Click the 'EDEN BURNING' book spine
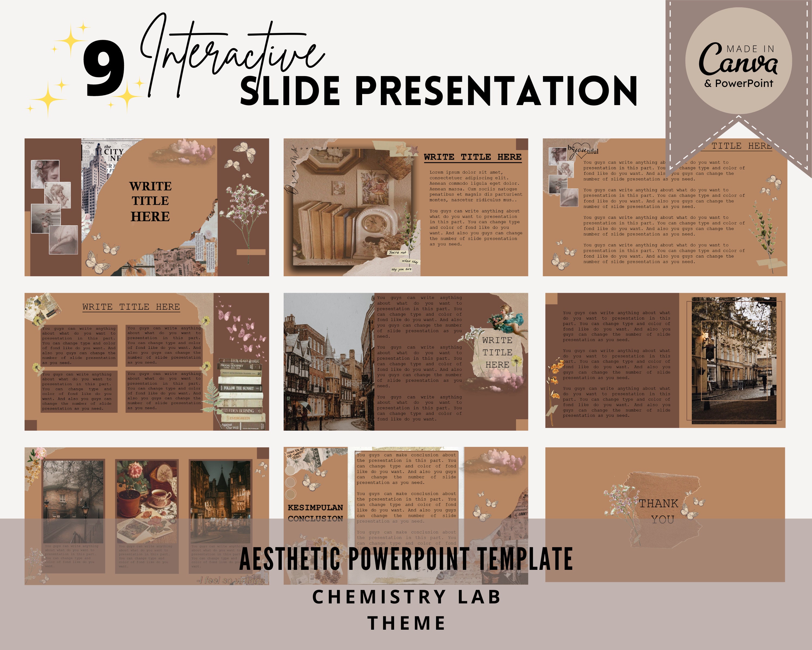Screen dimensions: 812x650 click(242, 411)
